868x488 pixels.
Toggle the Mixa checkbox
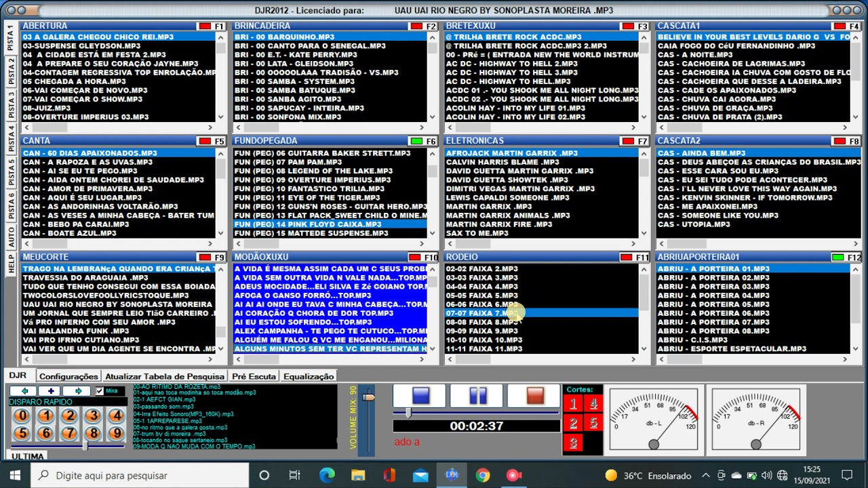point(100,391)
